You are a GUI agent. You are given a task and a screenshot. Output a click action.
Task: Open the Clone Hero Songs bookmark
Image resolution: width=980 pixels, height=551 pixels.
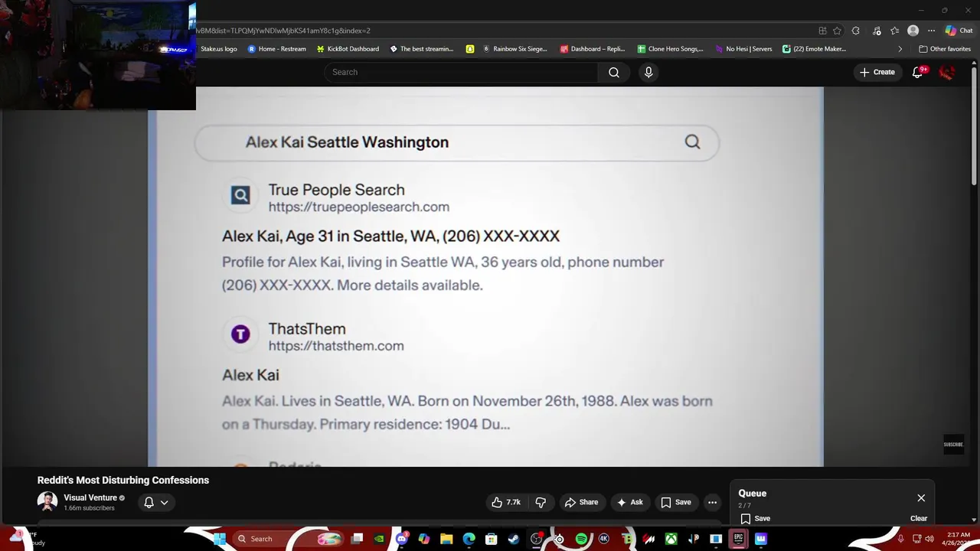pos(670,49)
